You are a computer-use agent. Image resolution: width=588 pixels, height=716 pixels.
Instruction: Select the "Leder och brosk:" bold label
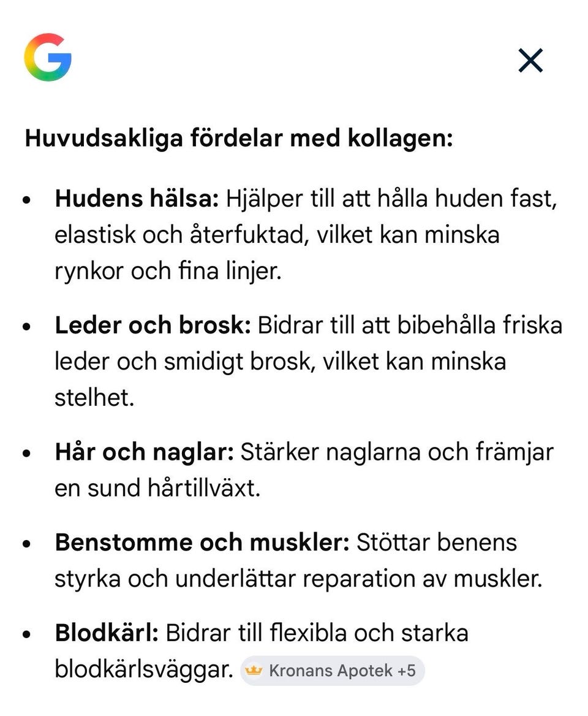(x=153, y=326)
